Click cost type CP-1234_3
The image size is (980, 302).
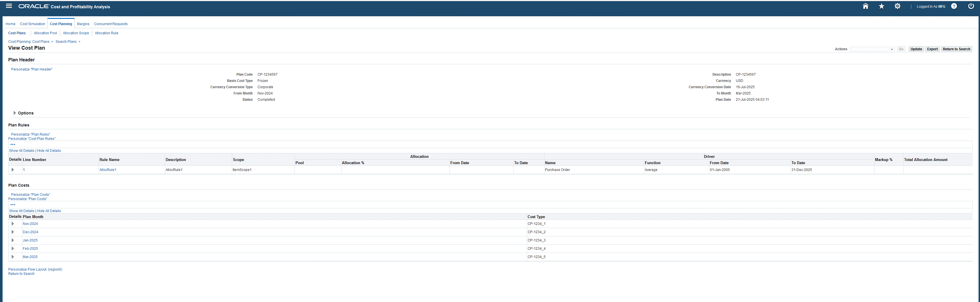pos(536,240)
